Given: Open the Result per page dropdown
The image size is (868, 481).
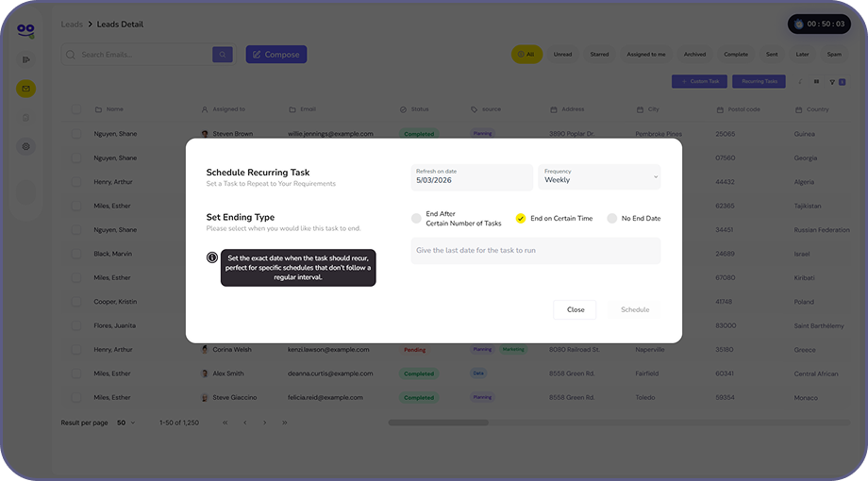Looking at the screenshot, I should 126,423.
